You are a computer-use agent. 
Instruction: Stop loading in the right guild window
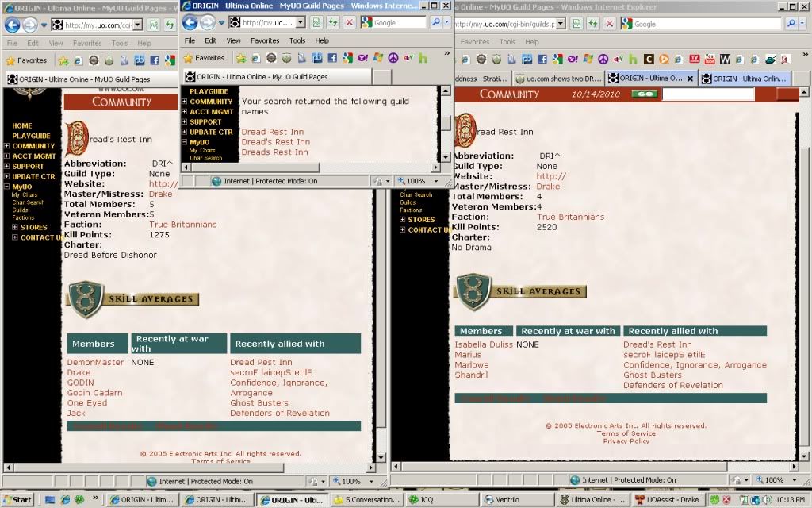[x=610, y=24]
